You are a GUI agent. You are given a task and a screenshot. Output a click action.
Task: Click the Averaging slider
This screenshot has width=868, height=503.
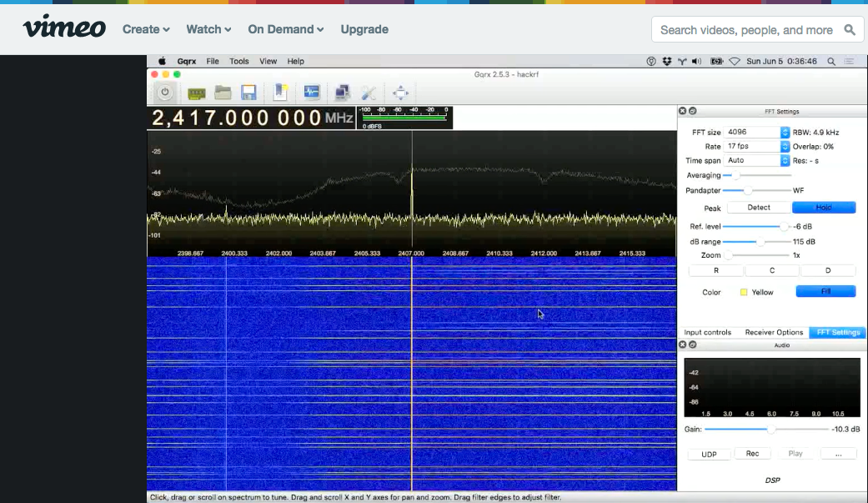757,175
